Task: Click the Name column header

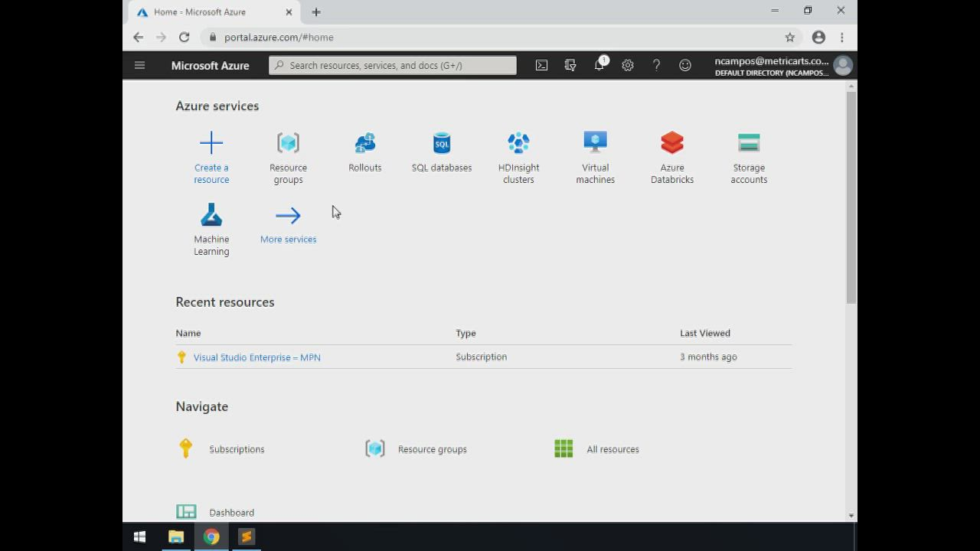Action: tap(188, 333)
